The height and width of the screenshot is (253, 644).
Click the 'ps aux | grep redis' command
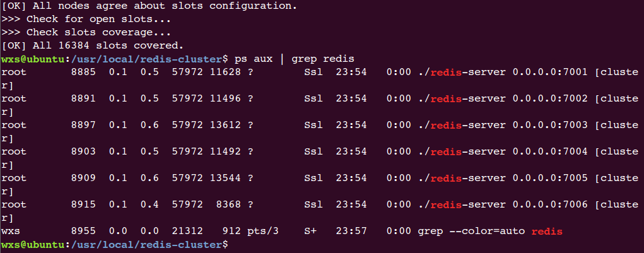pyautogui.click(x=294, y=59)
